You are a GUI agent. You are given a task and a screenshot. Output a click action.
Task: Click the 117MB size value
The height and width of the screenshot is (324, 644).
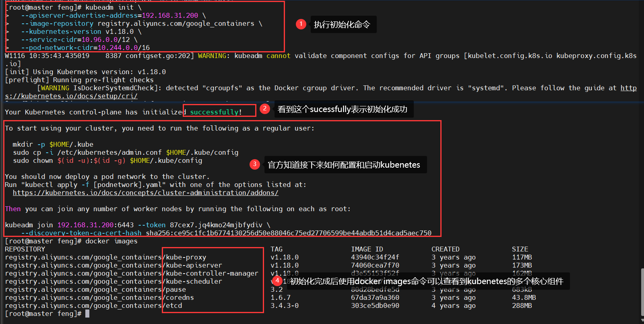[x=522, y=257]
